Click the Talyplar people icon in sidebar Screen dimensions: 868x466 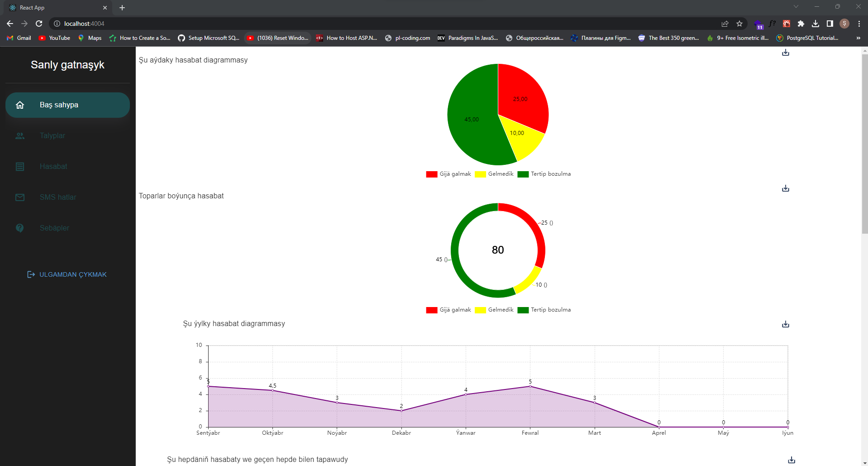click(20, 136)
